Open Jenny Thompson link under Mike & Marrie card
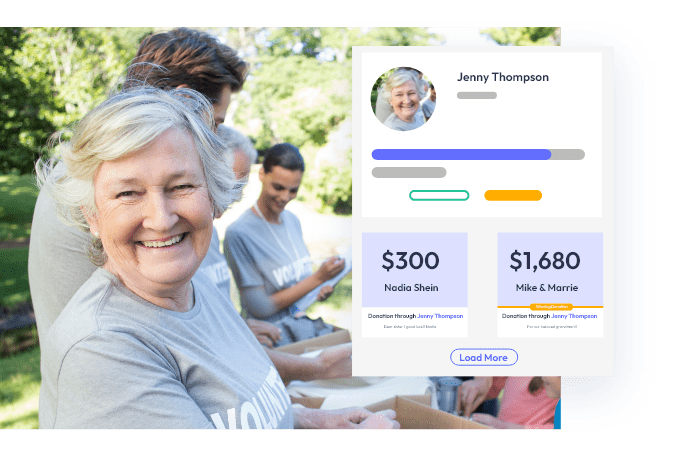This screenshot has height=451, width=674. pos(574,316)
